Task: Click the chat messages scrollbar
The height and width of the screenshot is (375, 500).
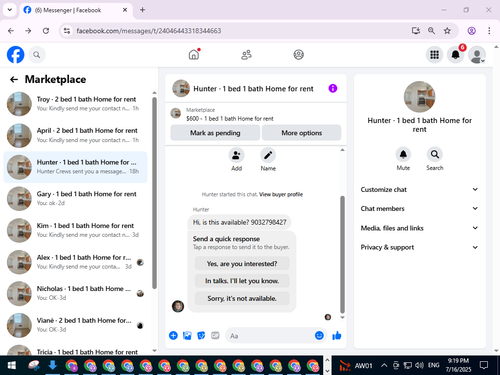Action: pyautogui.click(x=342, y=254)
